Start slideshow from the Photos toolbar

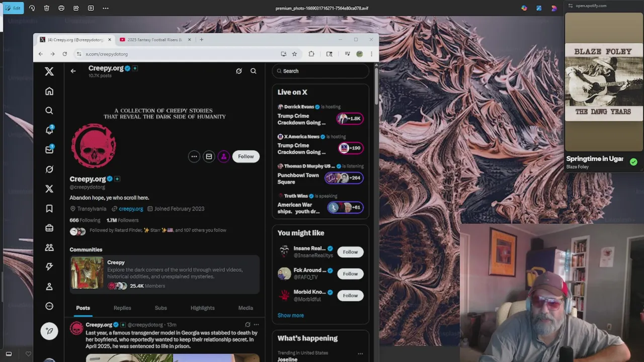[x=91, y=8]
